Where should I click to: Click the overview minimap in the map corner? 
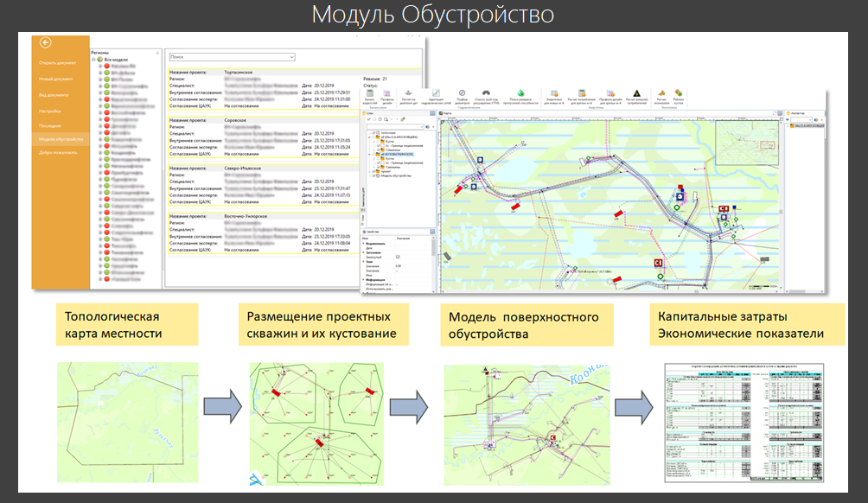click(x=747, y=143)
